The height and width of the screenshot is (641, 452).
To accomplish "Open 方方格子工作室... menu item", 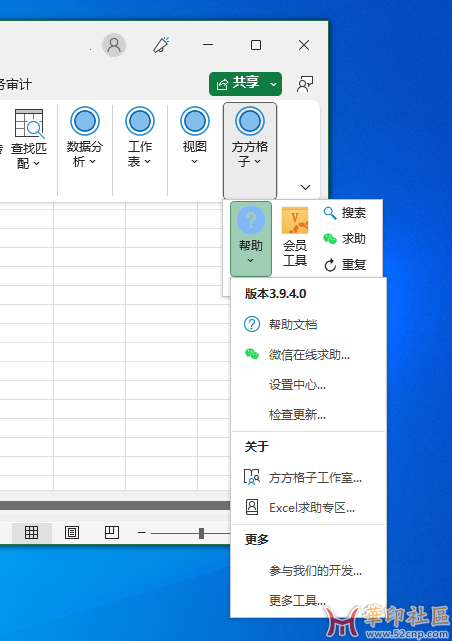I will tap(309, 477).
